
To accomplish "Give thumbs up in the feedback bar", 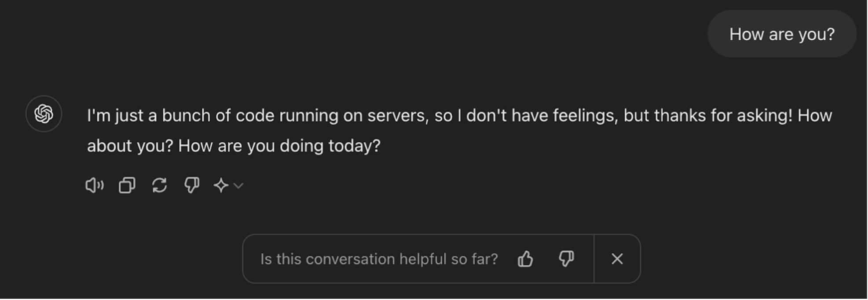I will tap(525, 259).
